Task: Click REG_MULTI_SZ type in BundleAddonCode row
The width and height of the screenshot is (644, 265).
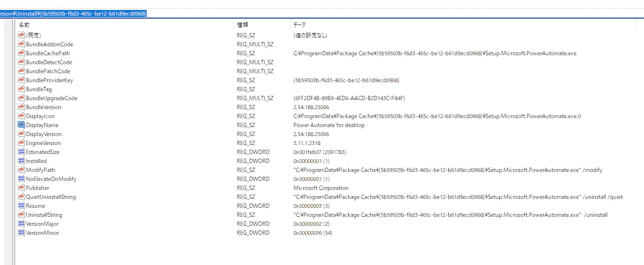Action: click(255, 44)
